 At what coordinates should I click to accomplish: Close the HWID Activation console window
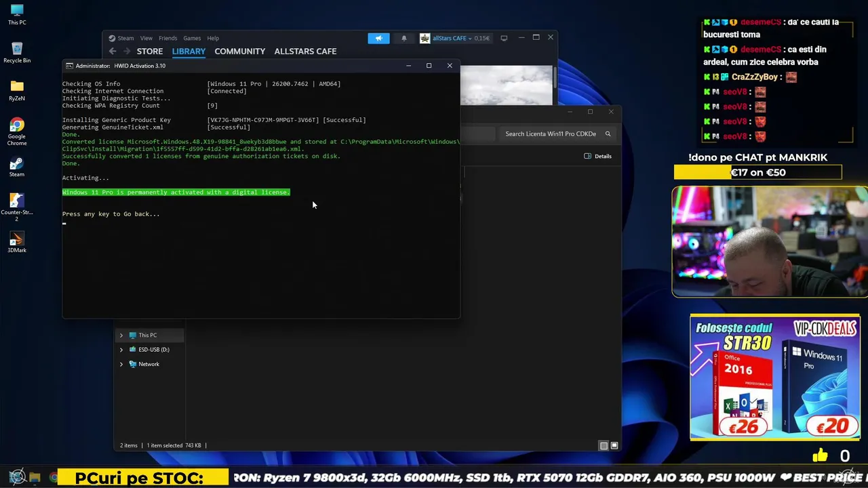(450, 66)
